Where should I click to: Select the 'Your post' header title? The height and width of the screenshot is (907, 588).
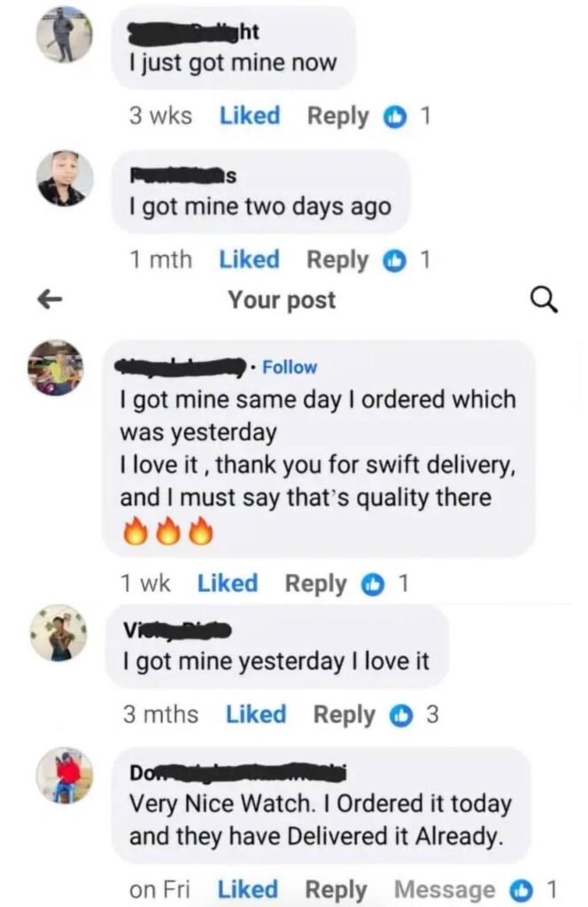click(282, 300)
